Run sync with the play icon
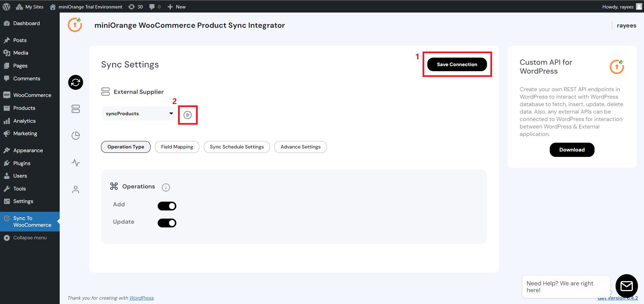The height and width of the screenshot is (304, 644). click(x=188, y=115)
